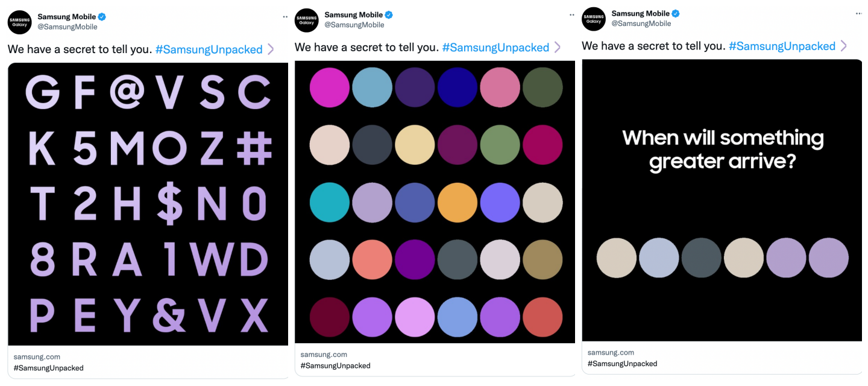Click Samsung Galaxy avatar in middle tweet
The height and width of the screenshot is (386, 868).
pyautogui.click(x=306, y=21)
